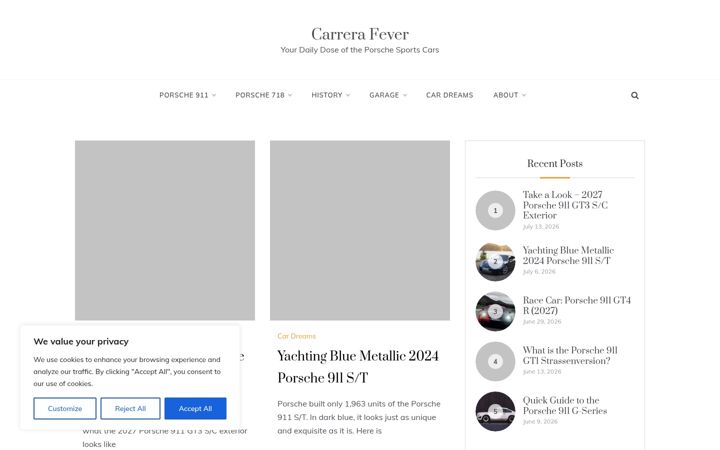This screenshot has height=450, width=720.
Task: Click the Carrera Fever site title
Action: [360, 34]
